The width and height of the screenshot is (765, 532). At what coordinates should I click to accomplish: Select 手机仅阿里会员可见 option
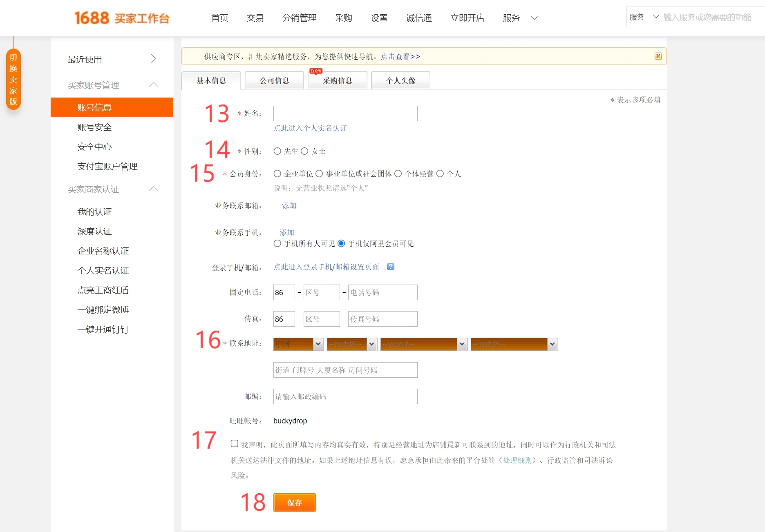pyautogui.click(x=341, y=243)
